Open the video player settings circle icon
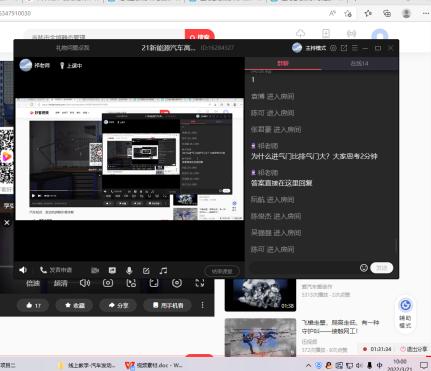431x371 pixels. coord(177,283)
